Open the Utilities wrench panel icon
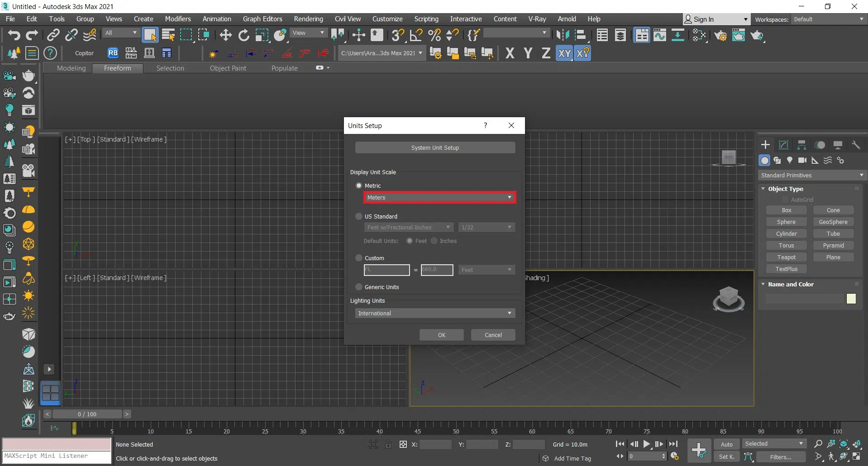The width and height of the screenshot is (868, 466). (856, 145)
